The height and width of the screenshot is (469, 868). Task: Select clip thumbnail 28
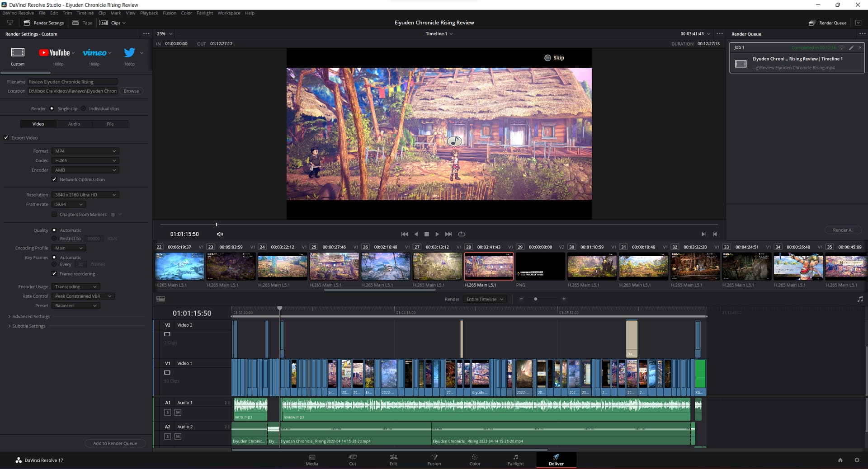(489, 267)
